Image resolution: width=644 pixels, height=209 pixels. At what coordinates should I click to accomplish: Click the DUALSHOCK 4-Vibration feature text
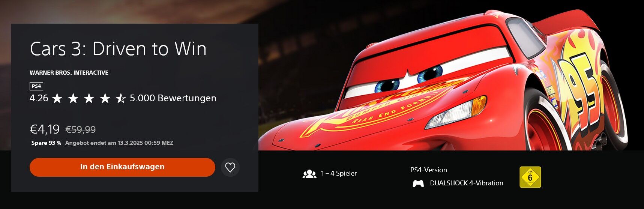click(467, 183)
